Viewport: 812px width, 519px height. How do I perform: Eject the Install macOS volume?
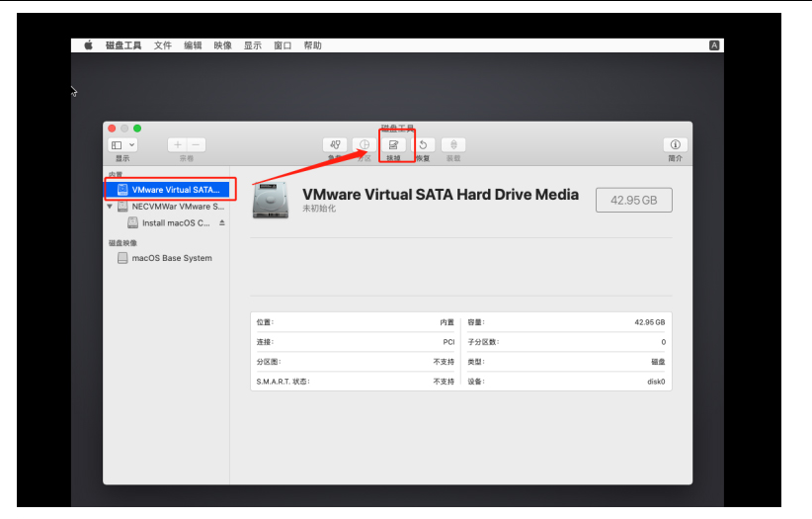[x=222, y=223]
